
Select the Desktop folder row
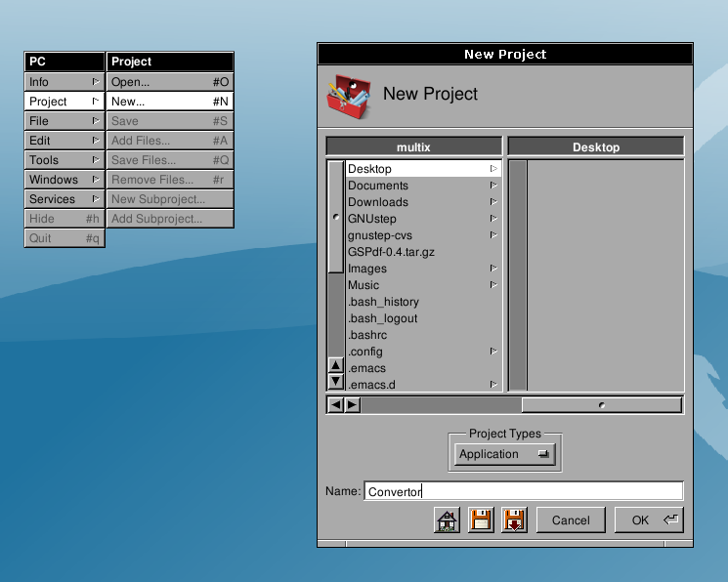[423, 169]
